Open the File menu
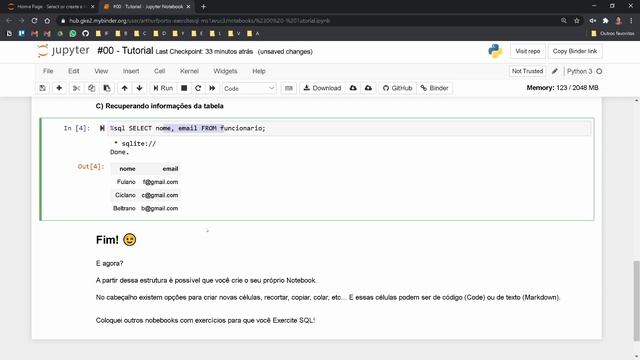This screenshot has height=360, width=640. coord(48,71)
